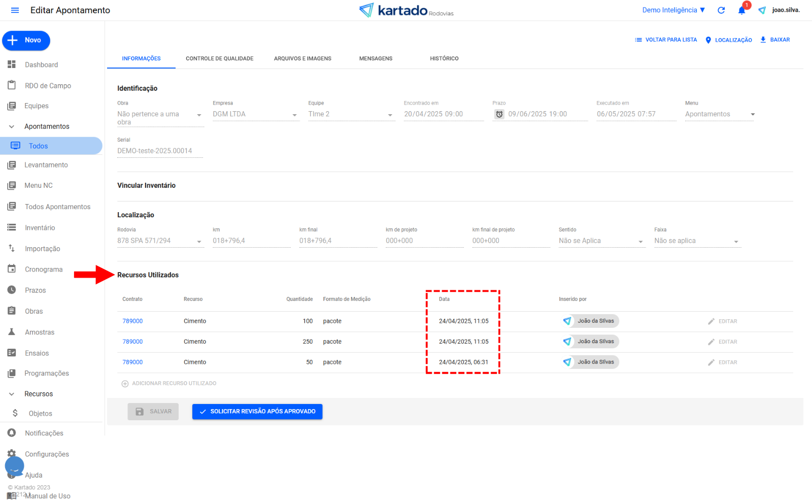Screen dimensions: 812x504
Task: Go to the Histórico tab
Action: pos(444,58)
